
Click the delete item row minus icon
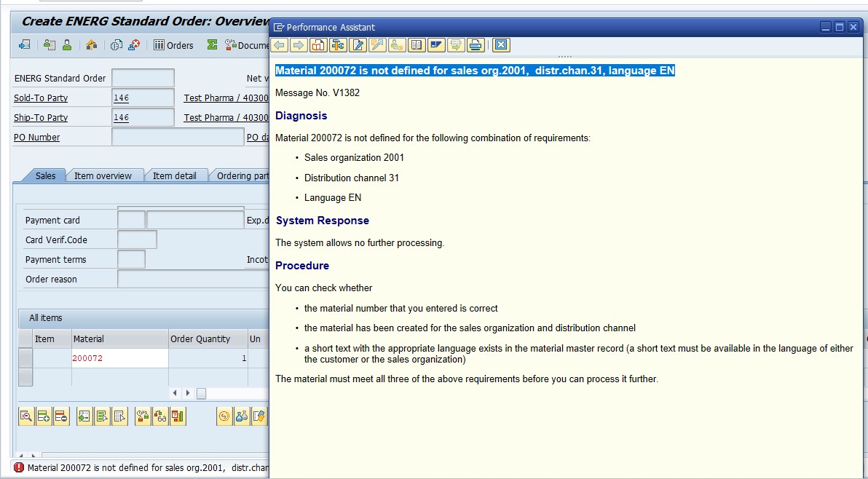[61, 416]
